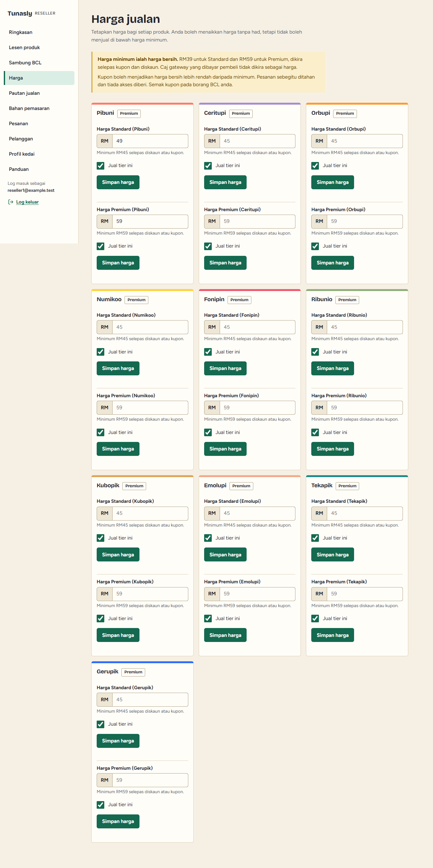Toggle Jual tier ini for Premium Ceritupi
The width and height of the screenshot is (433, 868).
[x=208, y=246]
